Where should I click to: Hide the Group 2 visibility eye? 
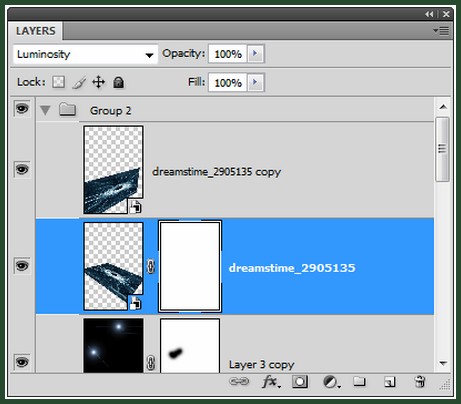pyautogui.click(x=22, y=109)
